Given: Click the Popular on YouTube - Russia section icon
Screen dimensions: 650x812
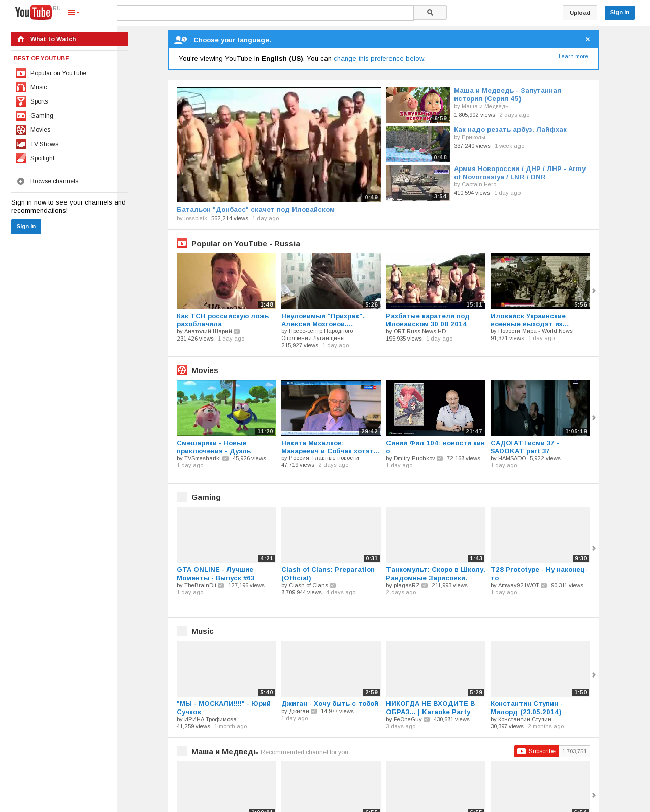Looking at the screenshot, I should [182, 243].
